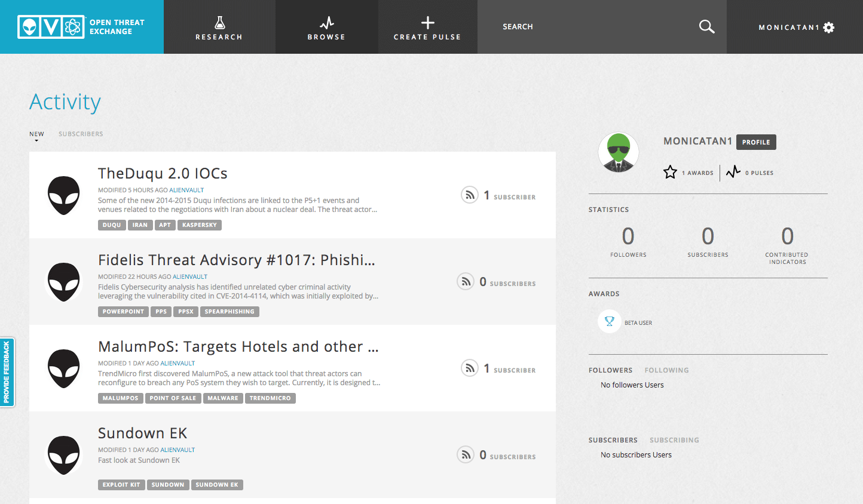This screenshot has height=504, width=863.
Task: Click the AlienVault author link under Fidelis Advisory
Action: tap(190, 276)
